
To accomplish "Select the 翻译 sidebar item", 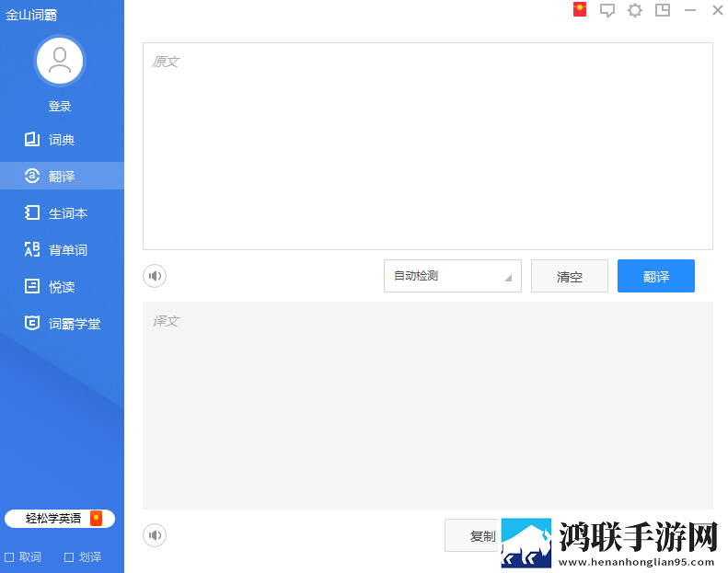I will click(x=62, y=176).
